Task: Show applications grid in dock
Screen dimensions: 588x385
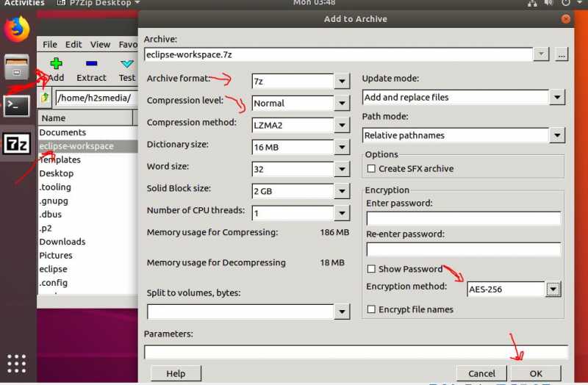Action: [x=16, y=363]
